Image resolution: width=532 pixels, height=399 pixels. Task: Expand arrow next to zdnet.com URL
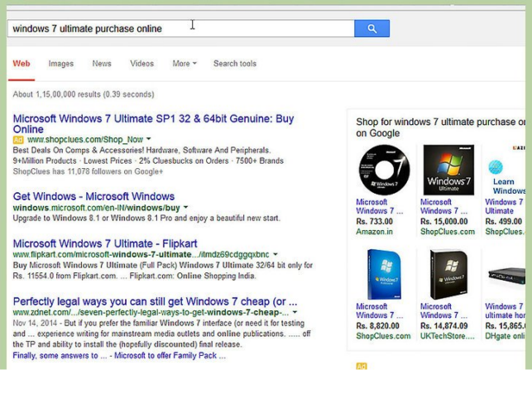(295, 312)
